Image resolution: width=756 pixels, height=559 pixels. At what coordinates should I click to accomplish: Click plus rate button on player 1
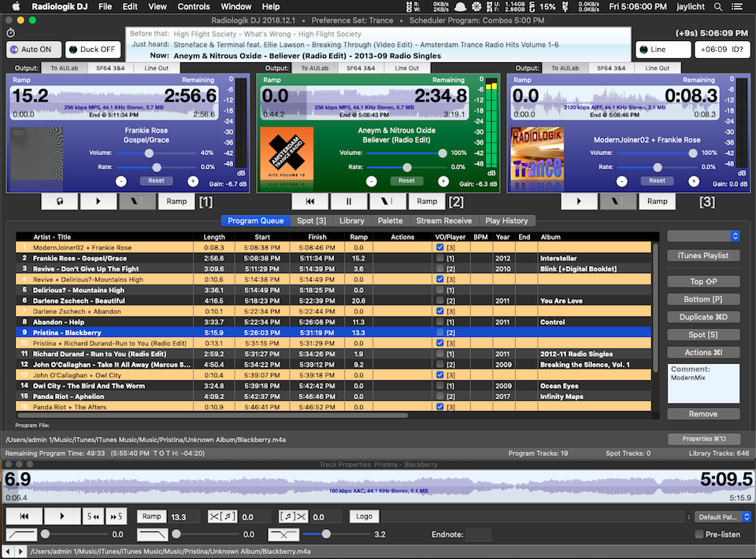tap(193, 180)
